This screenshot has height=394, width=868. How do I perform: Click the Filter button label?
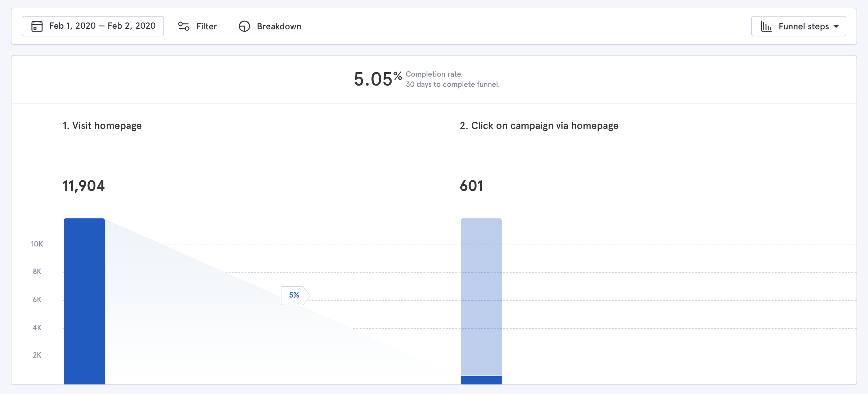[x=206, y=26]
